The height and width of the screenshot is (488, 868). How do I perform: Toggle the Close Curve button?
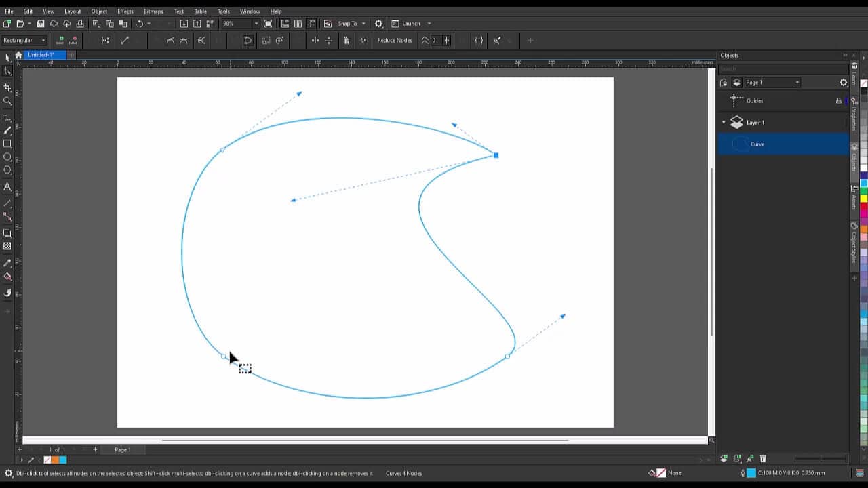(x=248, y=41)
